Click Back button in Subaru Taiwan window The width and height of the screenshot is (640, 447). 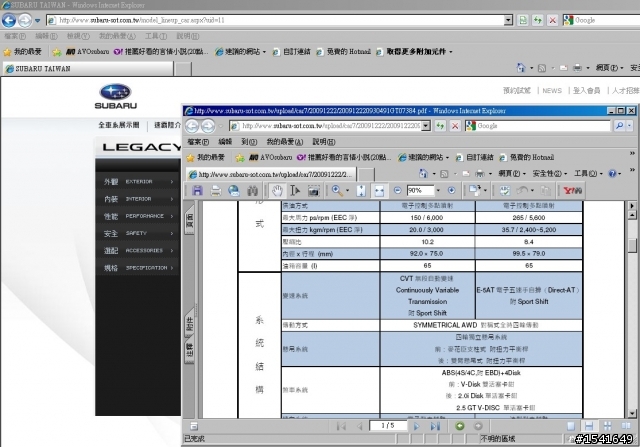(x=9, y=20)
